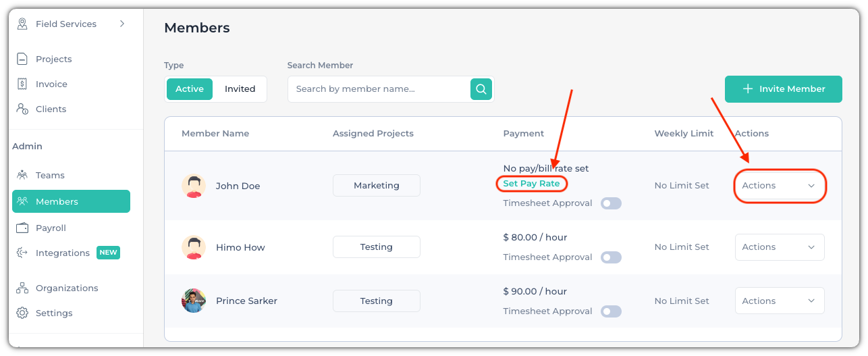Turn on Prince Sarker's Timesheet Approval

point(611,311)
